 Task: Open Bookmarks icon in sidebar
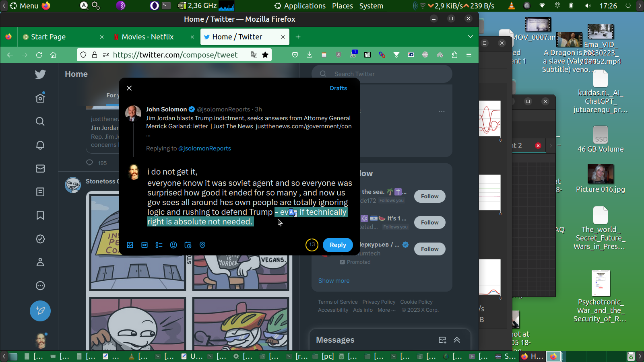(40, 216)
